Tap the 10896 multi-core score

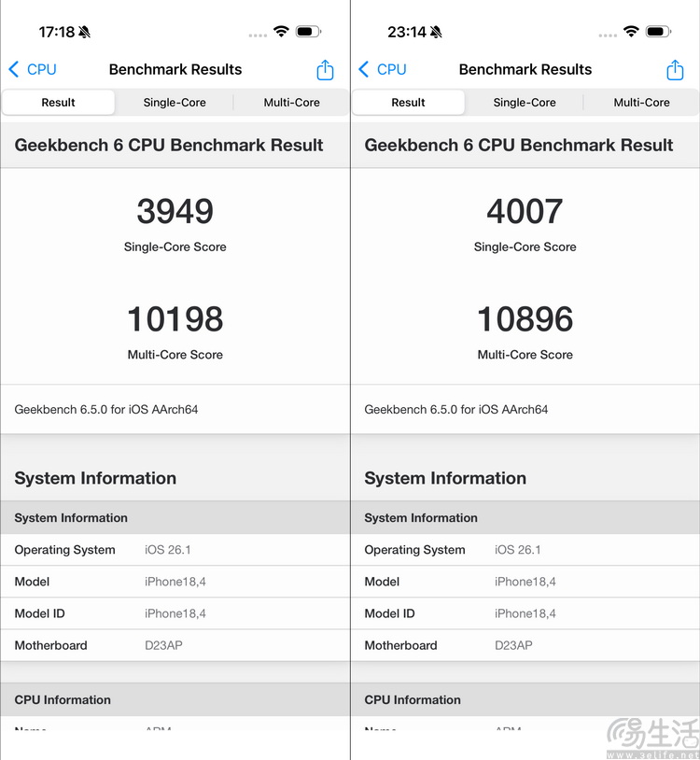525,319
